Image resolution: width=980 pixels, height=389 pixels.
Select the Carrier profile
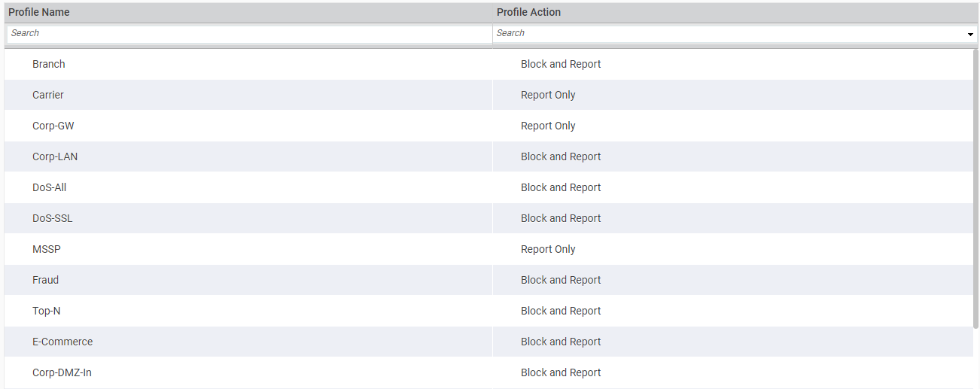48,95
